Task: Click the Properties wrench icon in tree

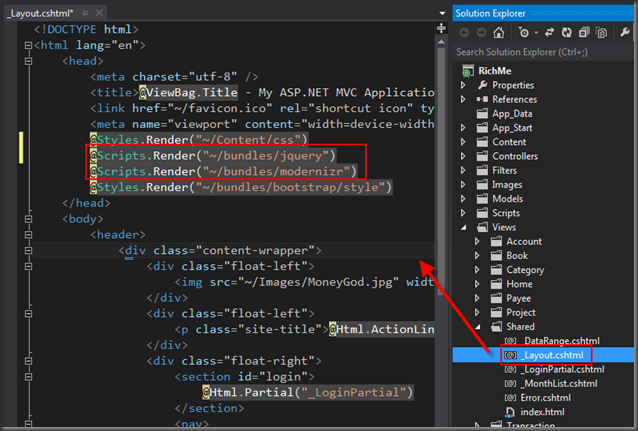Action: [483, 85]
